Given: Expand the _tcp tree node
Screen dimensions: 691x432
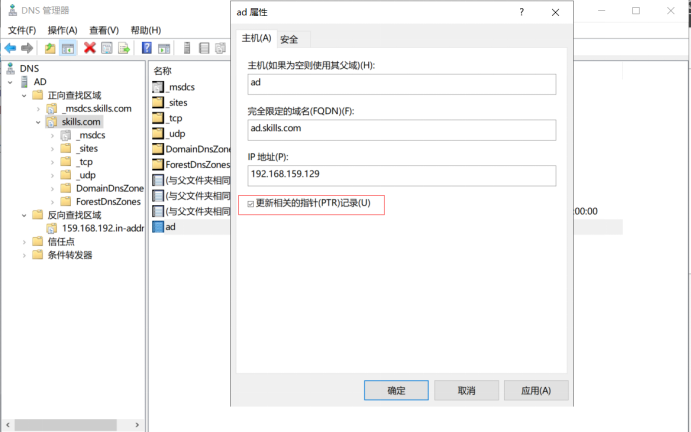Looking at the screenshot, I should click(x=52, y=162).
